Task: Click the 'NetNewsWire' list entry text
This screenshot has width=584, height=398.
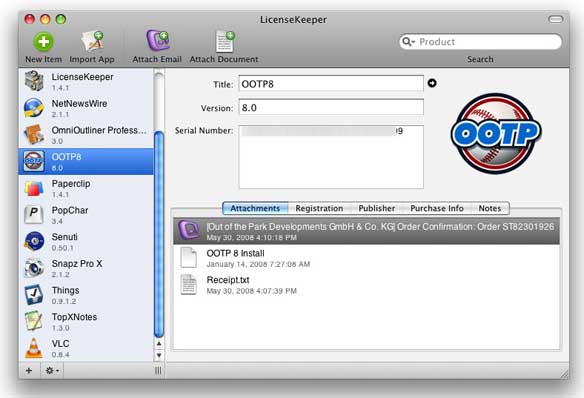Action: (x=79, y=104)
